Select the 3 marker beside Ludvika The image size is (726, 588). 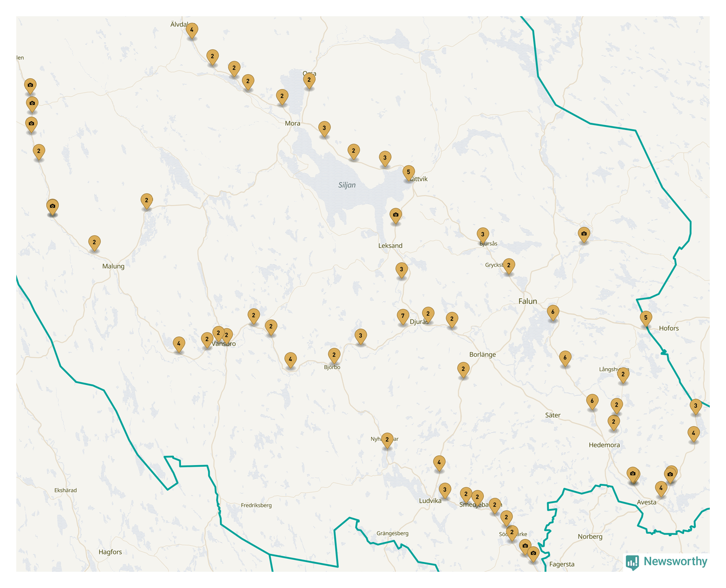pyautogui.click(x=444, y=490)
